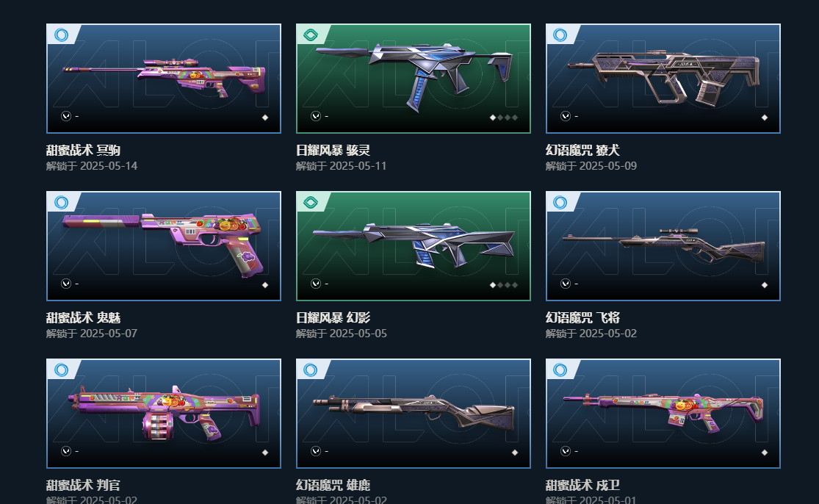Image resolution: width=819 pixels, height=504 pixels.
Task: Open the 日耀风暴 骇灵 name link
Action: coord(333,151)
